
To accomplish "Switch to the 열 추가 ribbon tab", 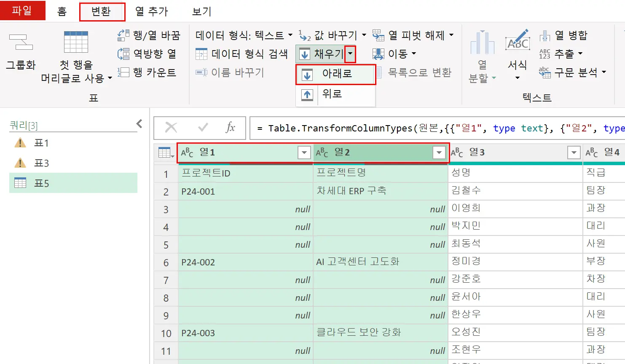I will coord(152,12).
